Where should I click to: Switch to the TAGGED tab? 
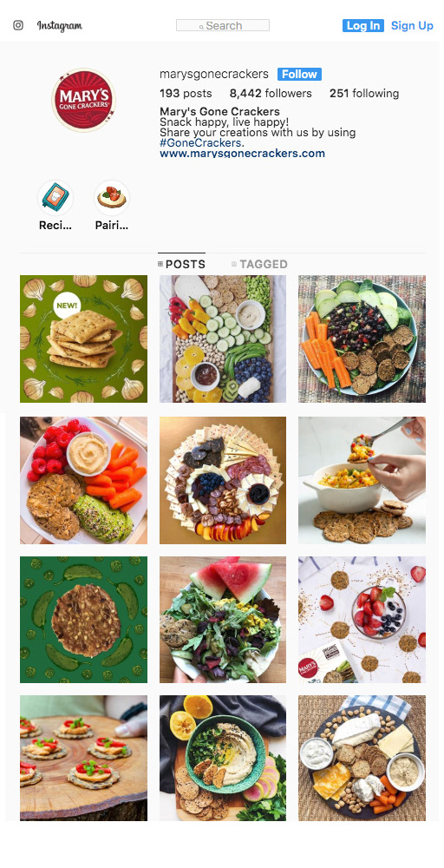tap(259, 264)
